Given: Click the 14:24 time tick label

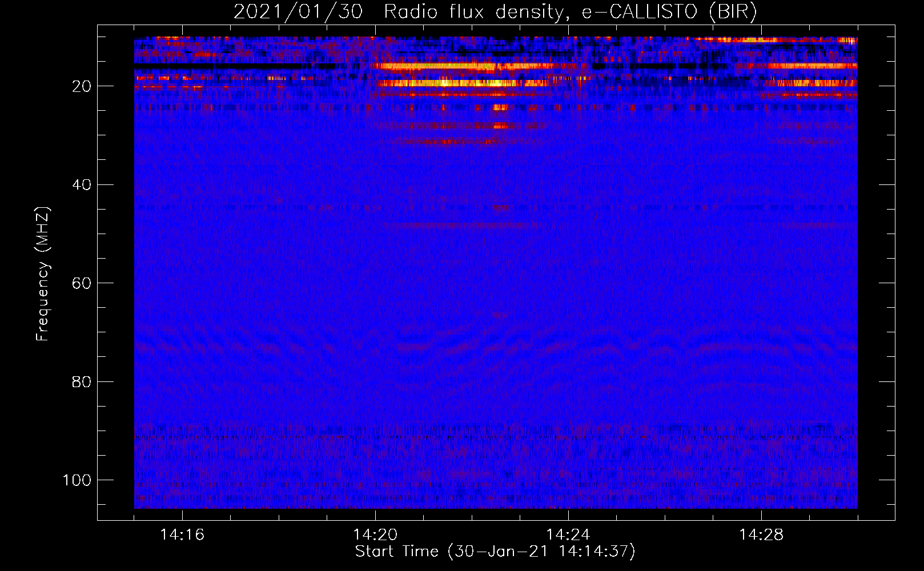Looking at the screenshot, I should (568, 535).
